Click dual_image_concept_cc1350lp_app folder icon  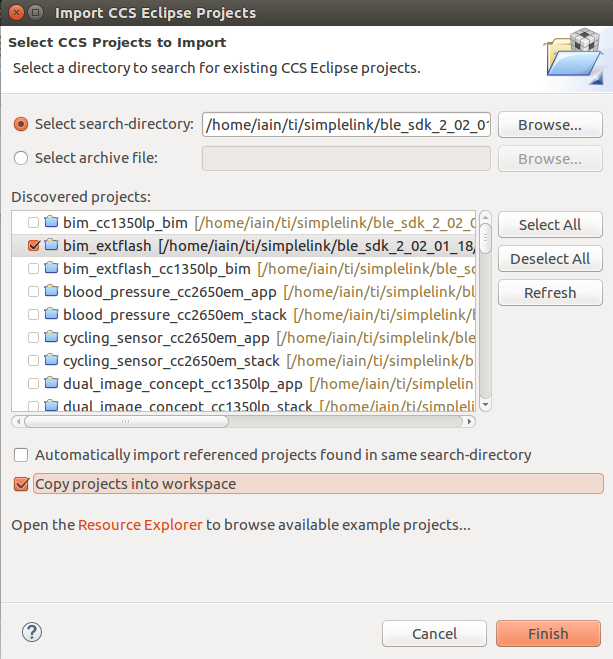tap(51, 383)
